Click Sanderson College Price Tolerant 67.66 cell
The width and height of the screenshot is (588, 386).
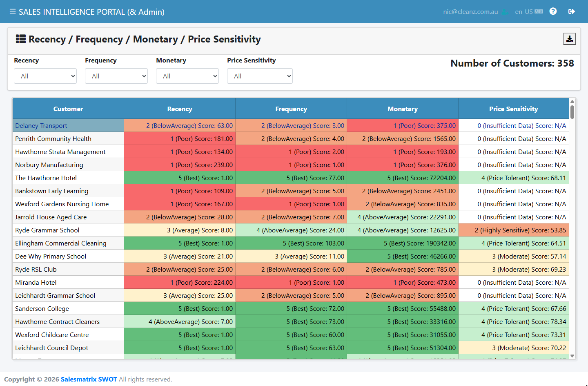(514, 308)
